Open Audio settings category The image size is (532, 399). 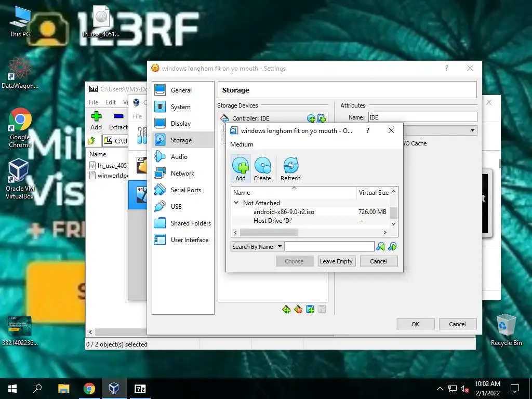tap(183, 157)
